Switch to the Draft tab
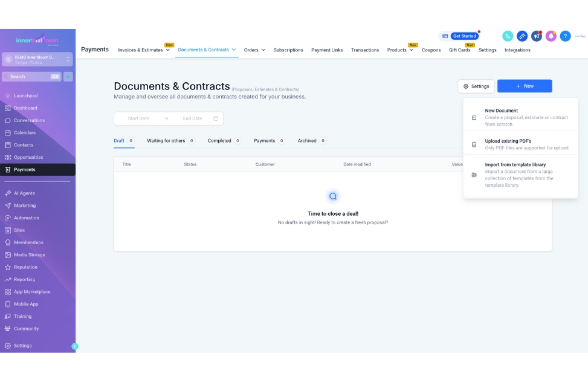This screenshot has width=588, height=382. pyautogui.click(x=124, y=141)
